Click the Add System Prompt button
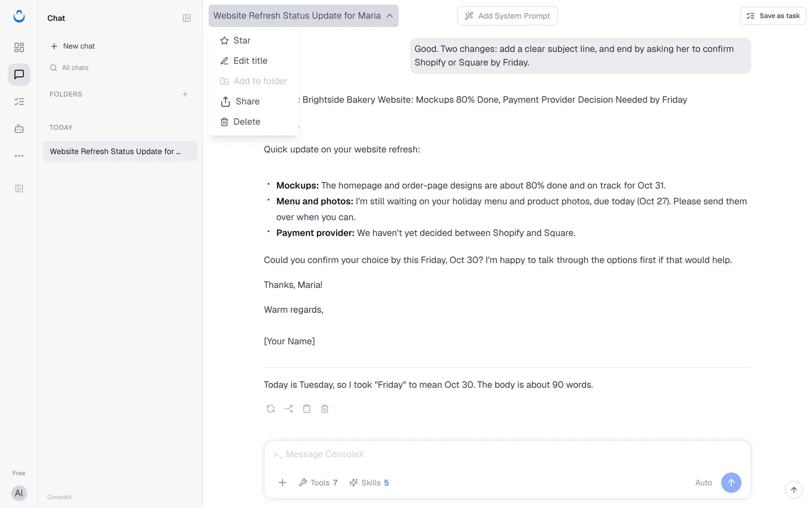 [x=507, y=16]
